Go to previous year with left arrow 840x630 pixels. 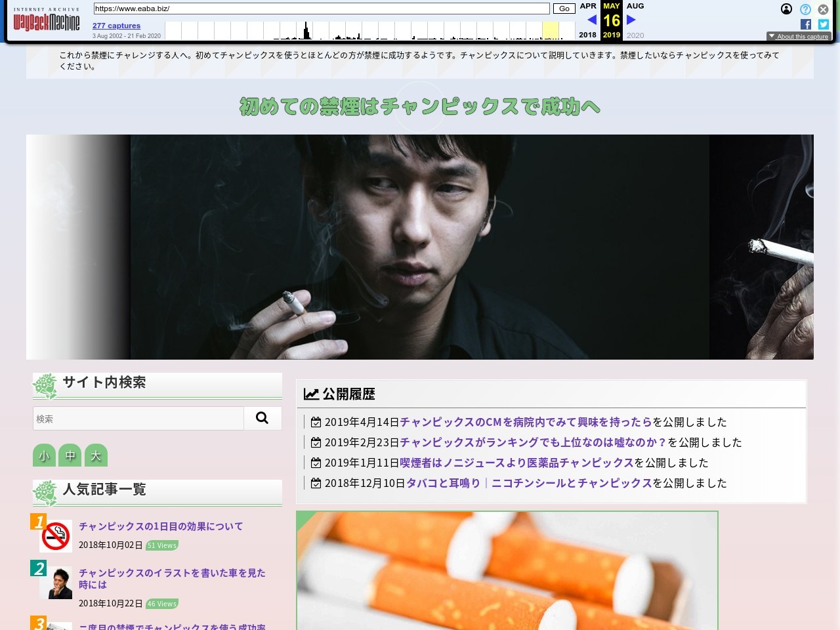(x=591, y=20)
